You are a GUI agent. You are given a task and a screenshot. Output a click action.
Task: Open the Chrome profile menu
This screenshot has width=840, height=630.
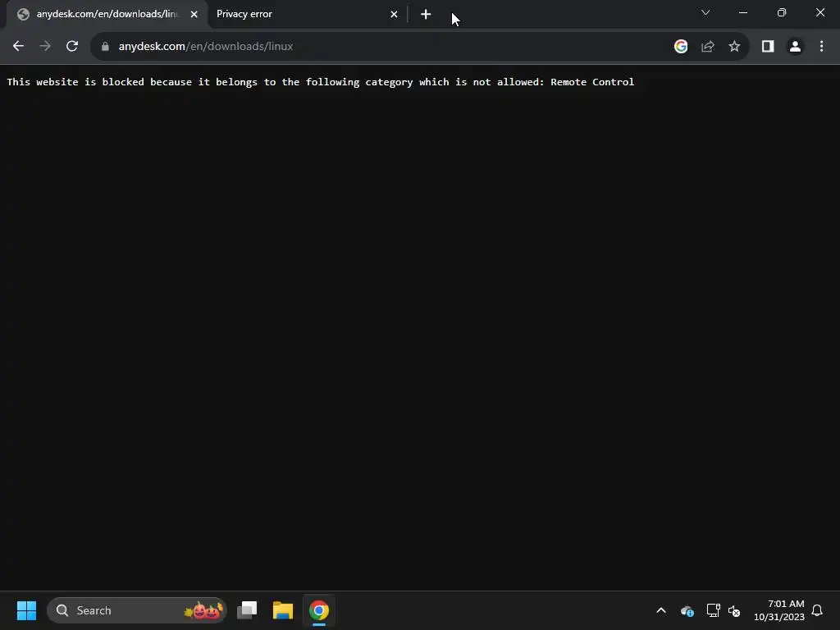[795, 47]
